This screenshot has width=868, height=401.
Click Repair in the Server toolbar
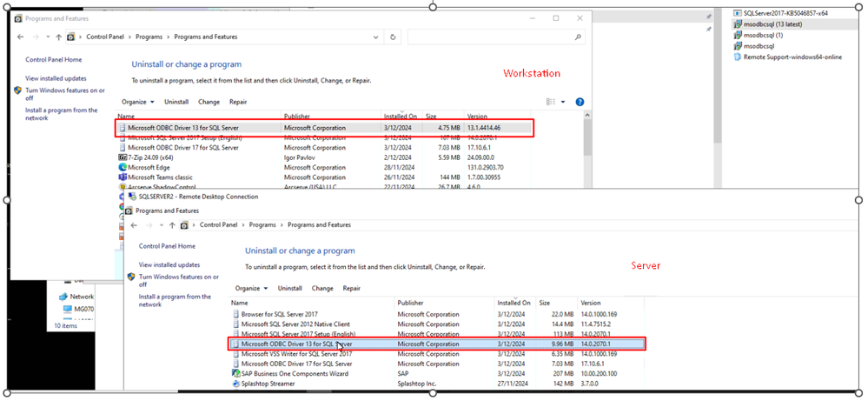352,289
